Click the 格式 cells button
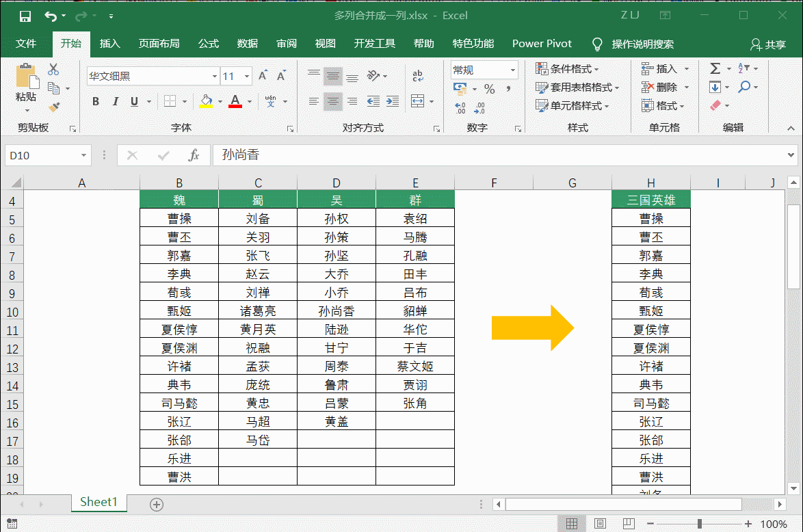Image resolution: width=803 pixels, height=532 pixels. tap(663, 106)
